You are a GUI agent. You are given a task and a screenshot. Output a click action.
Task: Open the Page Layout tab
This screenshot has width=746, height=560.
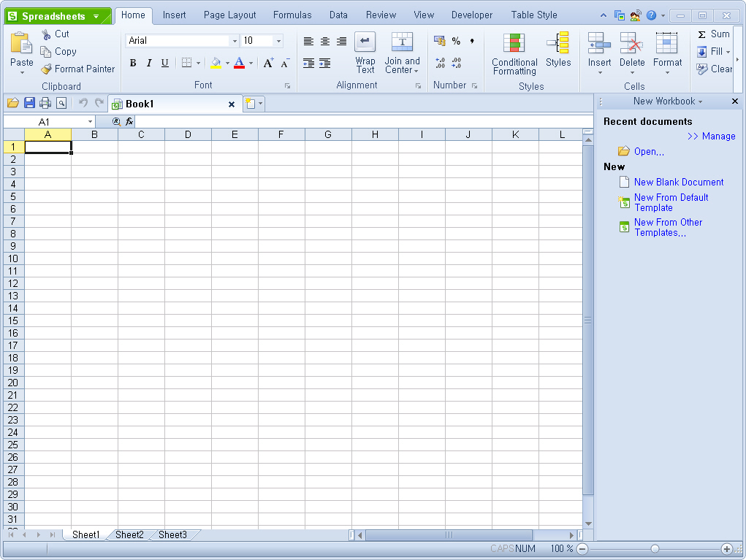230,15
